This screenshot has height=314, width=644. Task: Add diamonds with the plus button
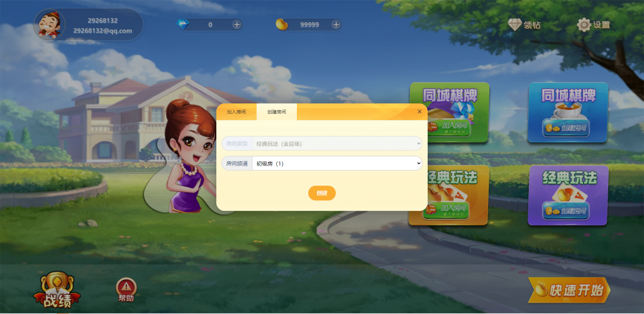point(236,25)
